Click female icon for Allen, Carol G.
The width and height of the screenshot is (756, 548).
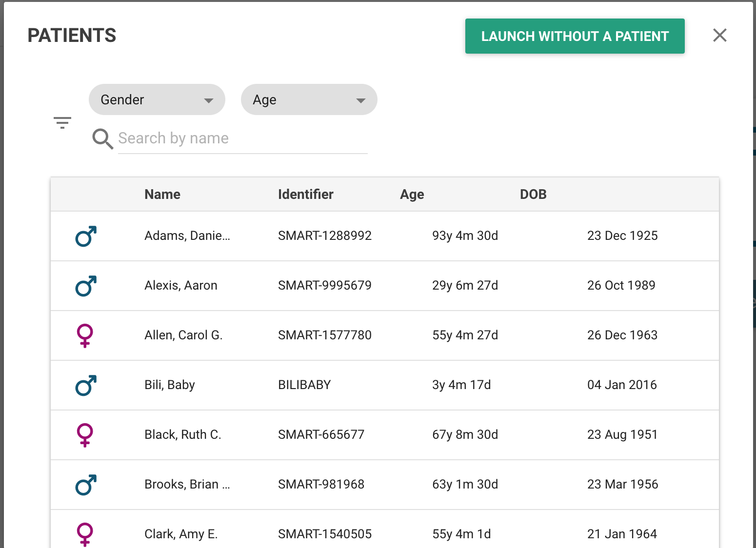tap(85, 335)
